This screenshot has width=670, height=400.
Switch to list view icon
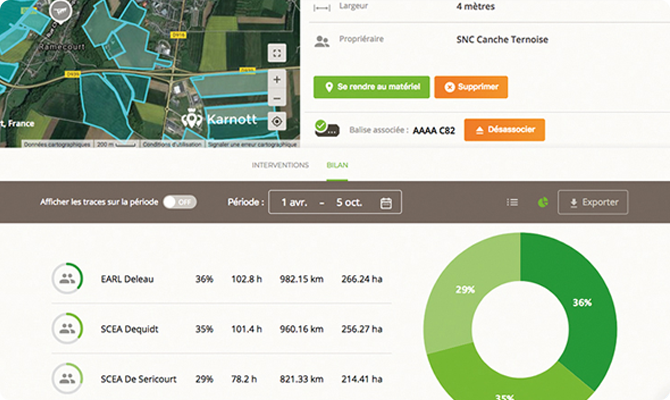512,202
